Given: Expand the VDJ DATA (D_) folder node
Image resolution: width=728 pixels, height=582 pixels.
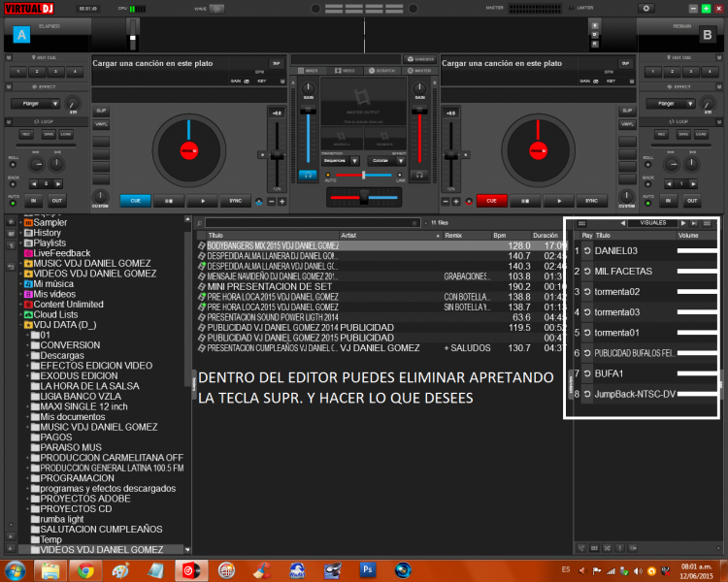Looking at the screenshot, I should pos(21,325).
